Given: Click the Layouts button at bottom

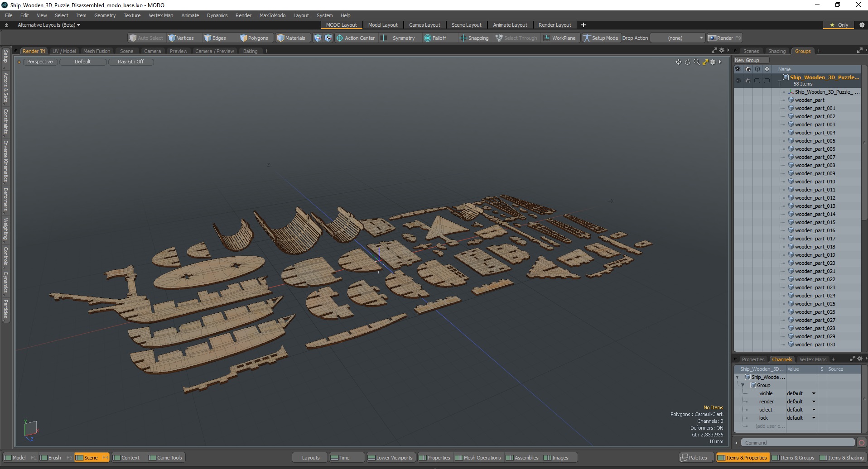Looking at the screenshot, I should pos(311,458).
